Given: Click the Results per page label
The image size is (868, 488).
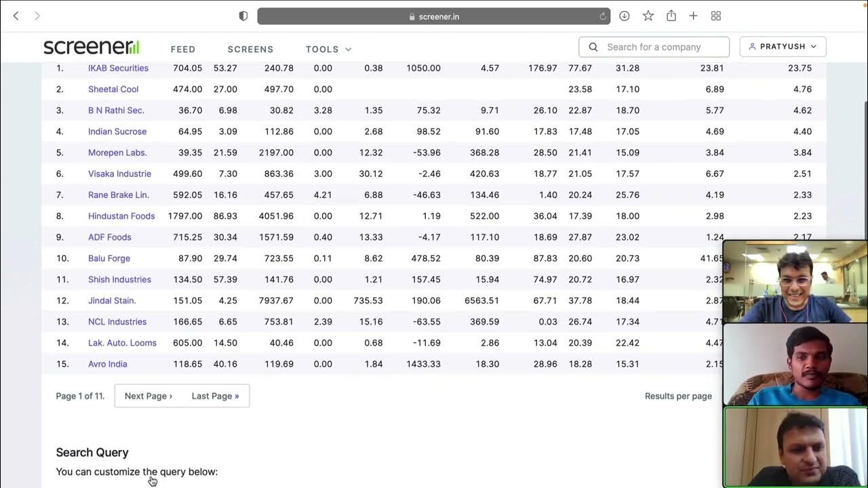Looking at the screenshot, I should (678, 396).
